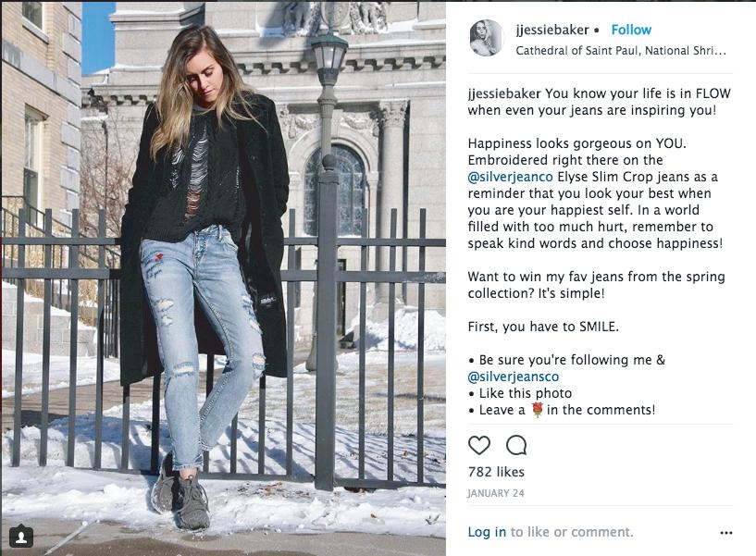Follow jjessiebaker
This screenshot has width=756, height=556.
point(631,30)
